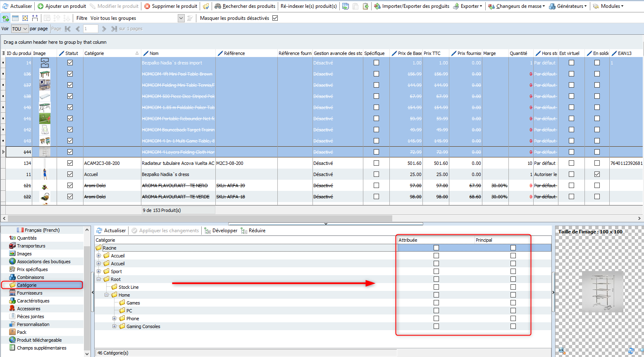Check Attribuée box for Sport category

pos(436,271)
